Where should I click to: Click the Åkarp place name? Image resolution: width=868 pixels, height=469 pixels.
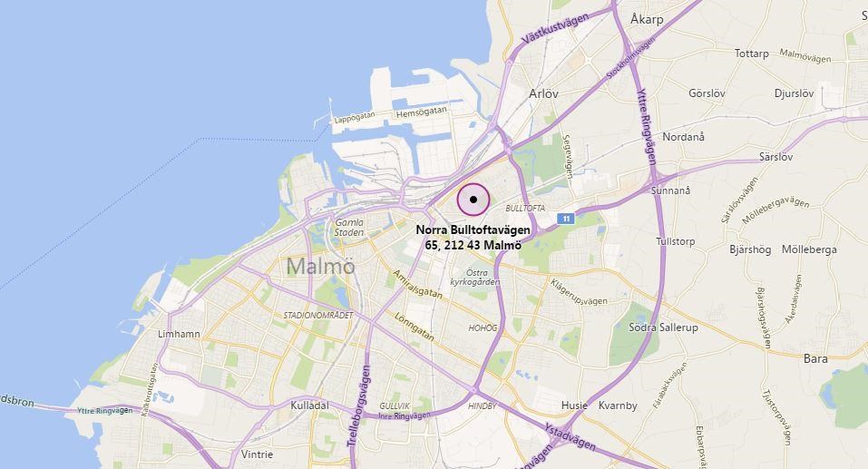pos(647,19)
